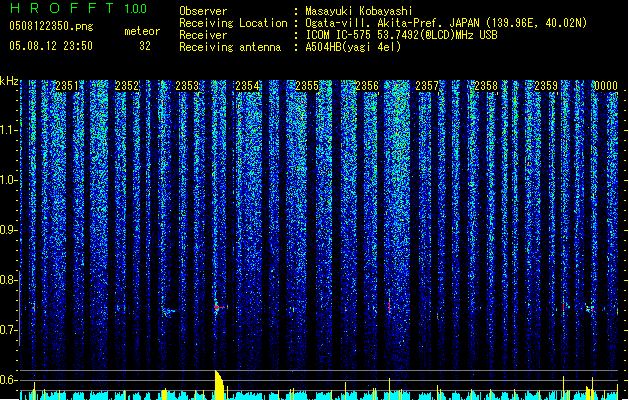Click observer name Masayuki Kobayashi
629x400 pixels.
359,11
